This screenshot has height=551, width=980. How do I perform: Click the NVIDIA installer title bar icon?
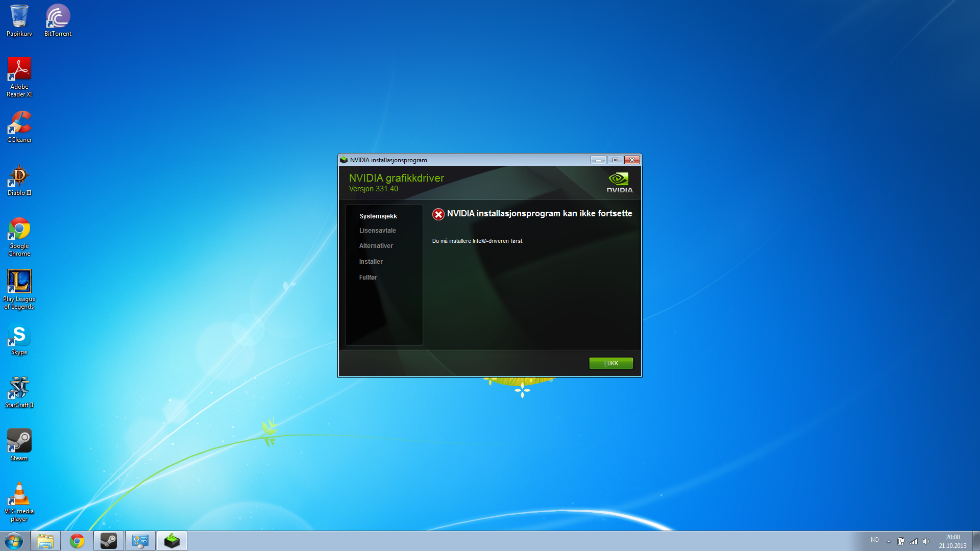[344, 160]
